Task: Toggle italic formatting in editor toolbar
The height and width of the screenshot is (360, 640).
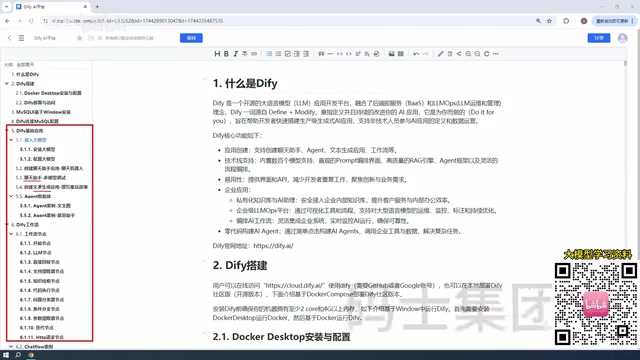Action: 236,54
